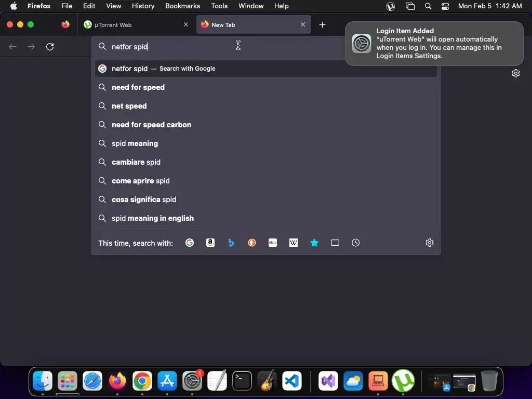Viewport: 532px width, 399px height.
Task: Search this time with Amazon
Action: pyautogui.click(x=210, y=243)
